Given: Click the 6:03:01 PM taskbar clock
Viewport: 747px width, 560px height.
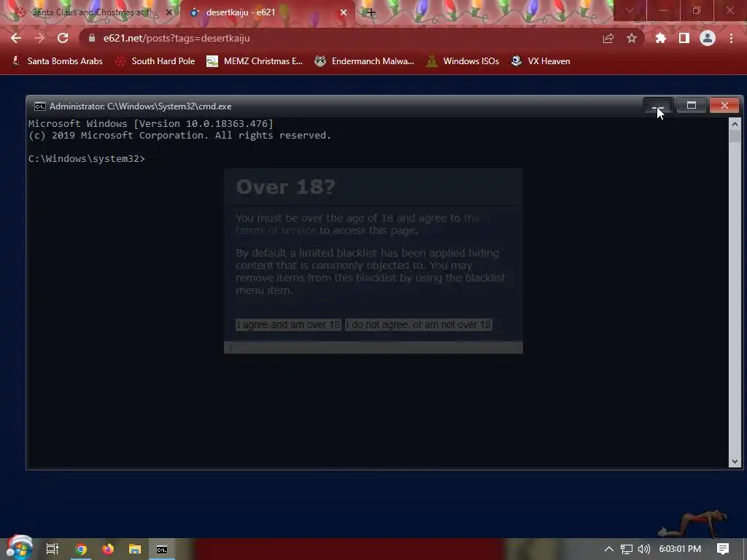Looking at the screenshot, I should click(680, 549).
